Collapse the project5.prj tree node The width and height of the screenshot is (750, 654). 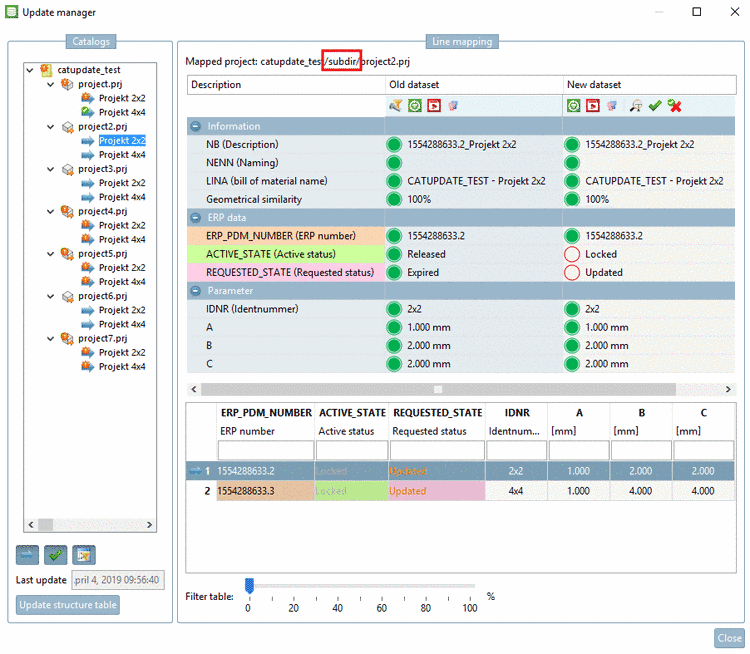point(51,254)
